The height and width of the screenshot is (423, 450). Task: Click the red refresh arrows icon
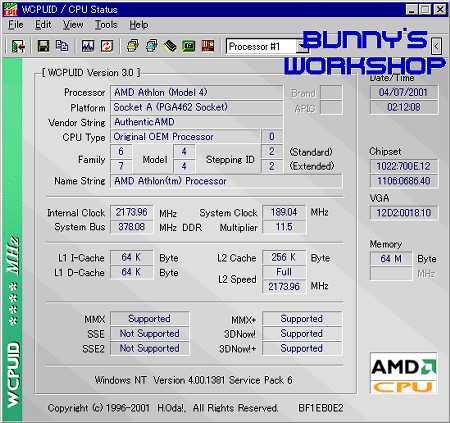point(107,46)
